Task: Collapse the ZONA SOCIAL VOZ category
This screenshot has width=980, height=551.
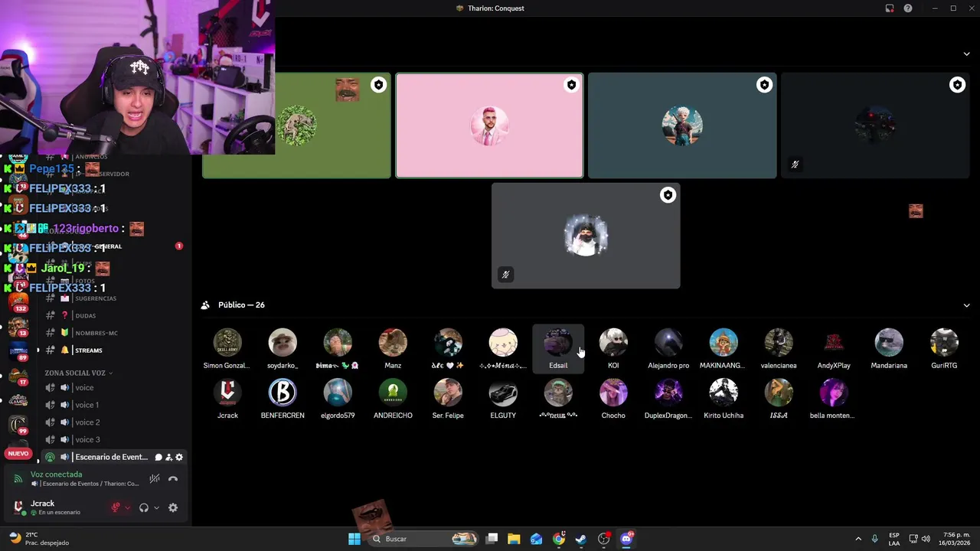Action: [78, 373]
